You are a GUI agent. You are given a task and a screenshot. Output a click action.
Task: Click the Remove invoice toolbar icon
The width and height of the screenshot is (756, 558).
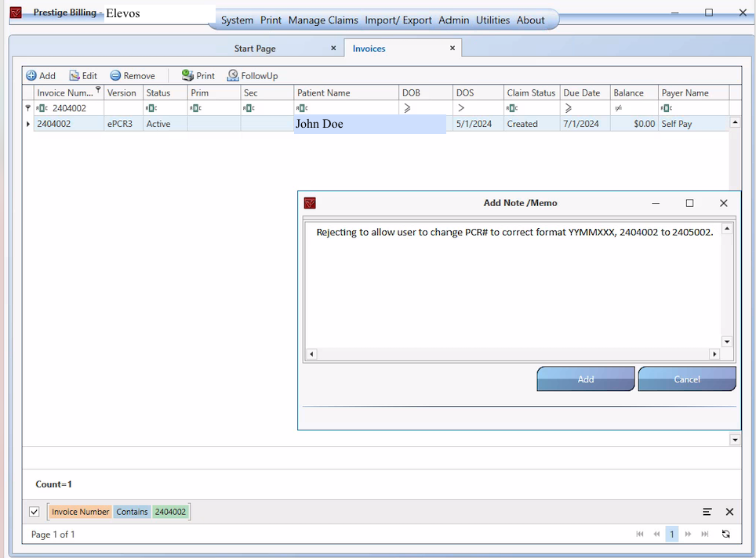click(x=115, y=76)
